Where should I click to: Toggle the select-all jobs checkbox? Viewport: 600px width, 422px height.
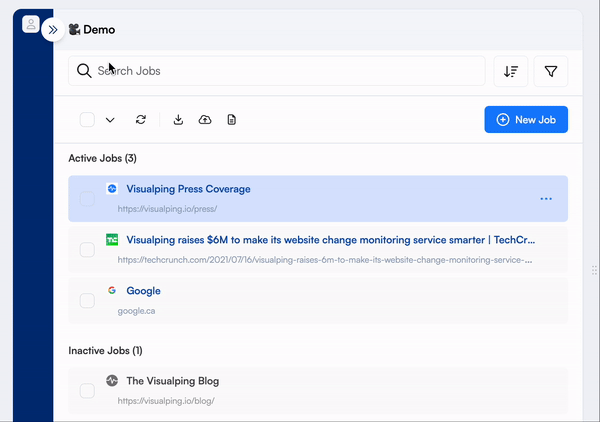click(87, 120)
